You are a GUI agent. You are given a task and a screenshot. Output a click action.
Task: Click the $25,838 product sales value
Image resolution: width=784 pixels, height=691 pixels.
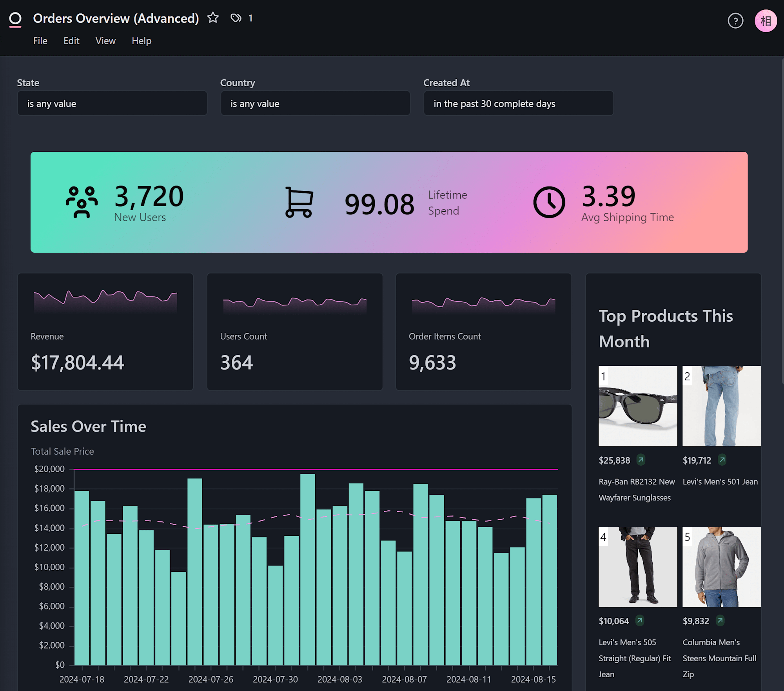pyautogui.click(x=614, y=460)
